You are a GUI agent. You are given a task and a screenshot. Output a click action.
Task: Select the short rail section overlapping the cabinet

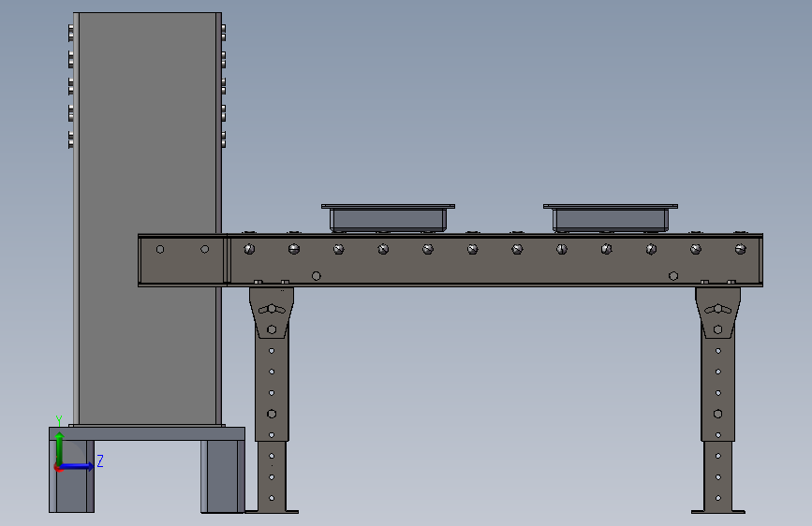click(183, 260)
